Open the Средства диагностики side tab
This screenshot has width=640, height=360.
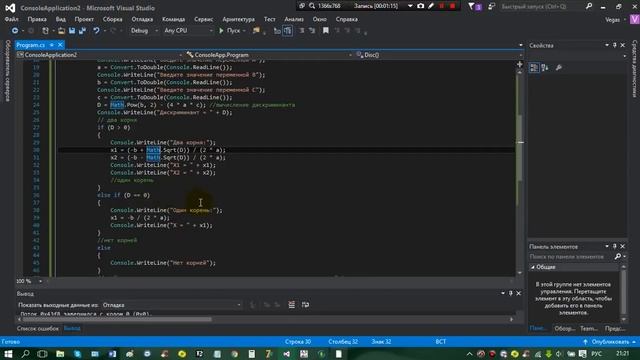635,69
